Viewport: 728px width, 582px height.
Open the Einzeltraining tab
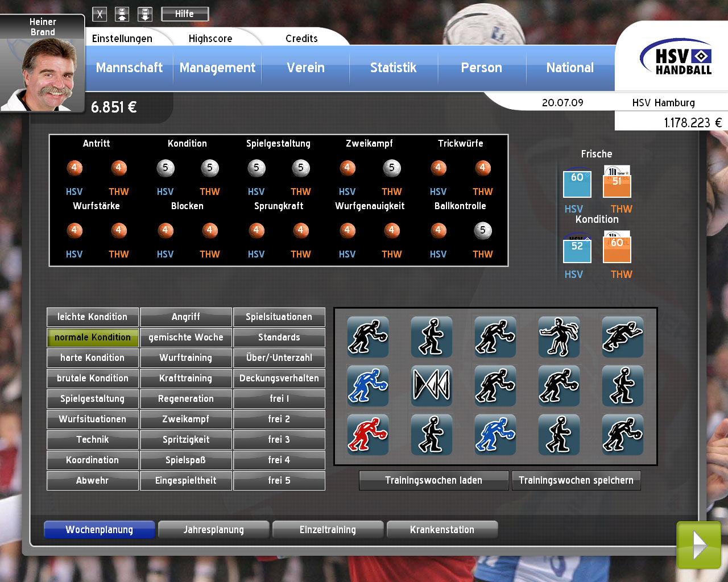click(328, 530)
